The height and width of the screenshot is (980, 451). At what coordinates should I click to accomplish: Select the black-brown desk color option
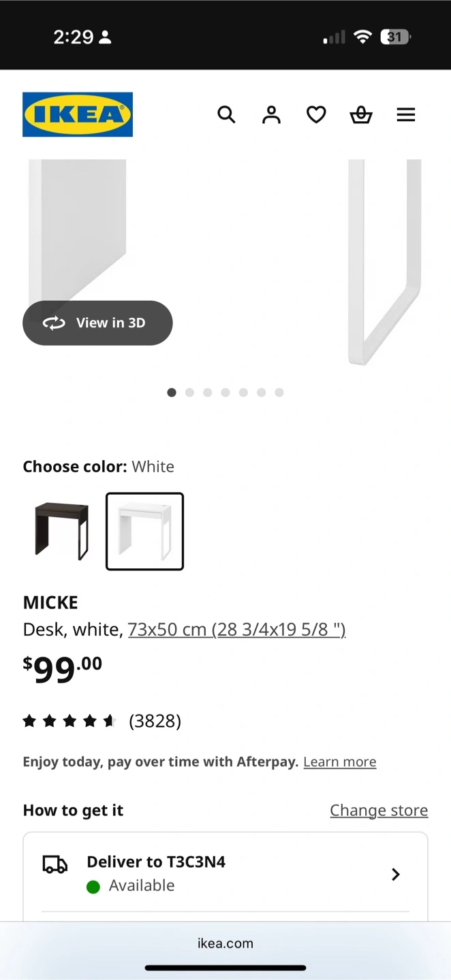click(62, 531)
